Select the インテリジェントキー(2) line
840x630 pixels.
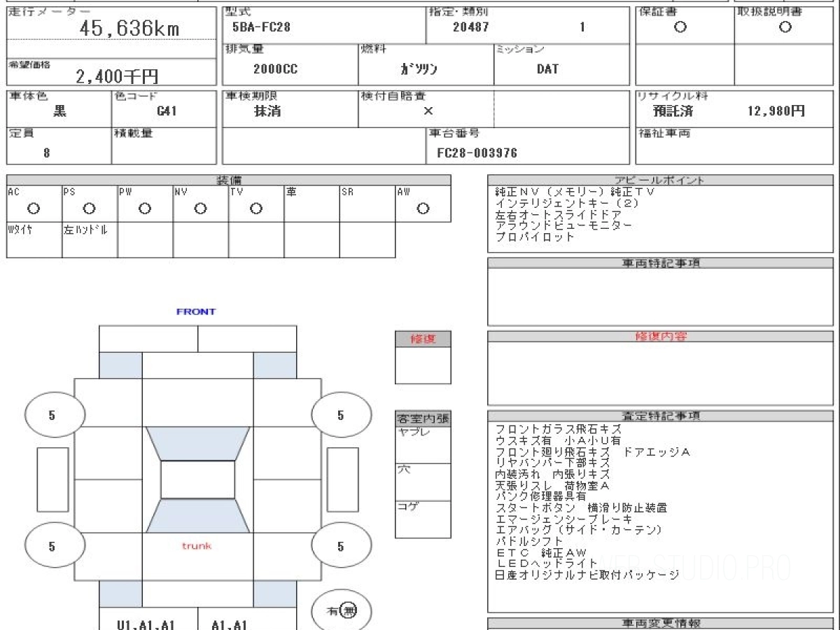[567, 203]
